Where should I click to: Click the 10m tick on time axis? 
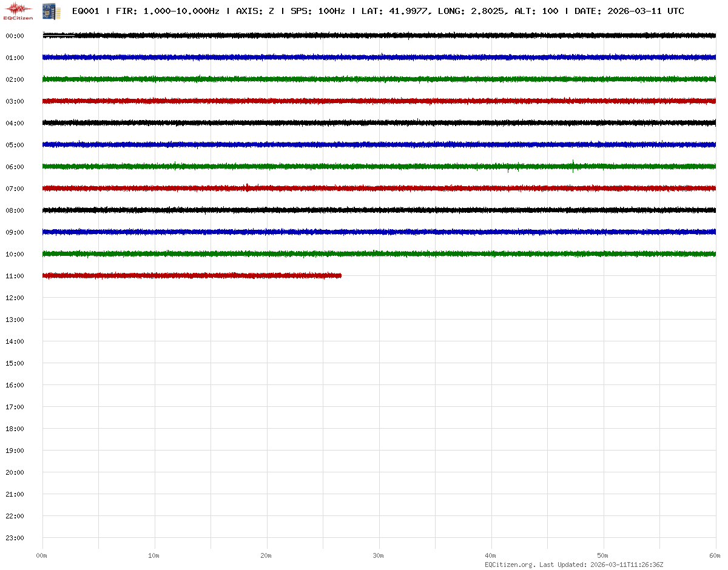[x=154, y=555]
